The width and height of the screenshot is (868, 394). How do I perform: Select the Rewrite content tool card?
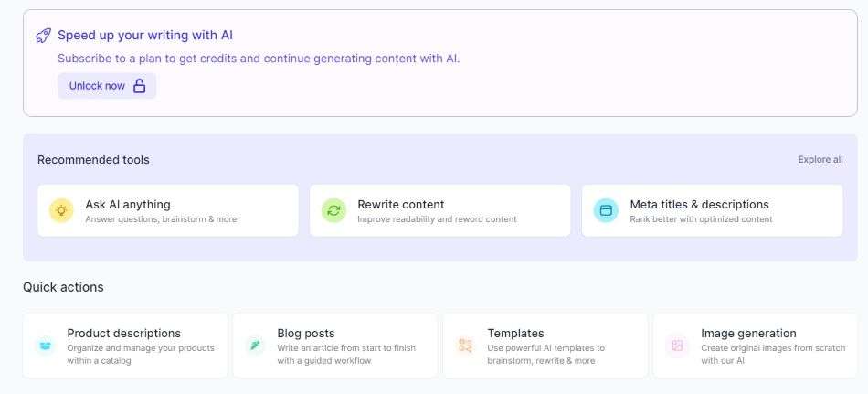pos(440,210)
